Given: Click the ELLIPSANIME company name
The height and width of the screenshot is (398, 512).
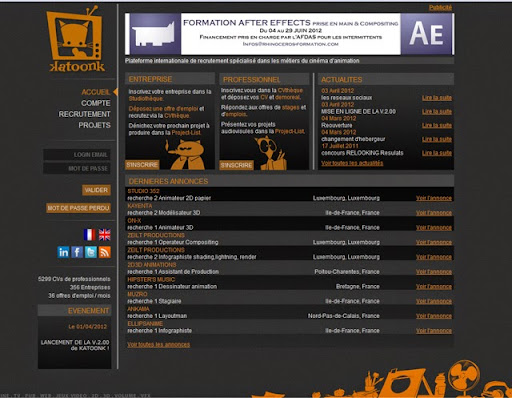Looking at the screenshot, I should [x=145, y=324].
